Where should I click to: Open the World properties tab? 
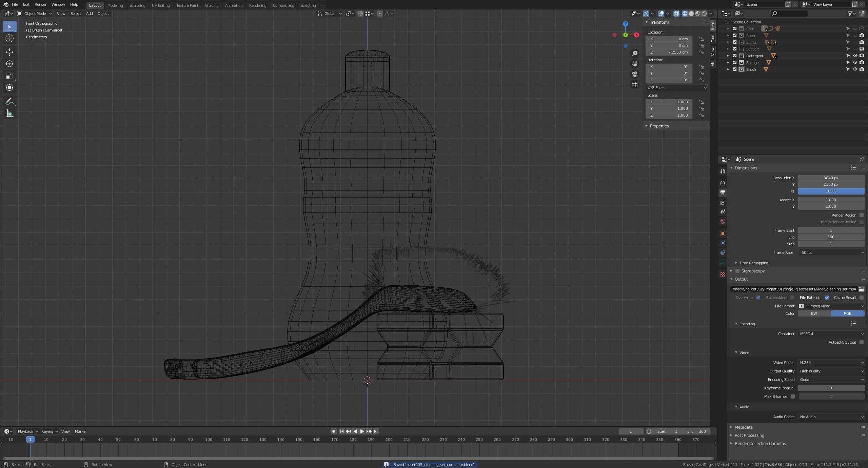click(723, 221)
